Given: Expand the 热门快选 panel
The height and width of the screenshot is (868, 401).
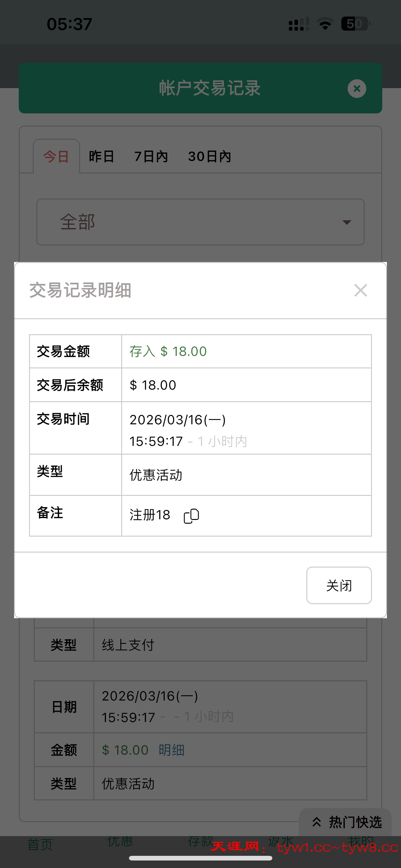Looking at the screenshot, I should point(354,822).
